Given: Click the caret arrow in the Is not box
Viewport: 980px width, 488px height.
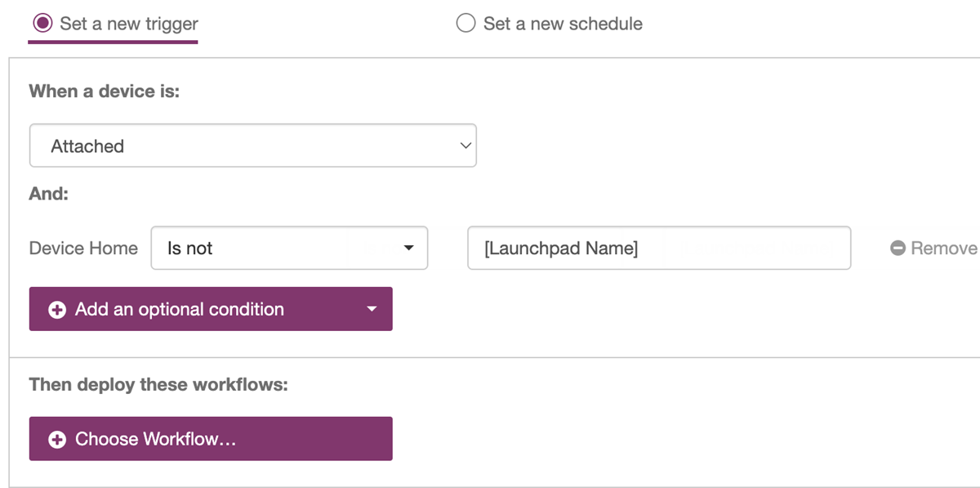Looking at the screenshot, I should pyautogui.click(x=409, y=248).
